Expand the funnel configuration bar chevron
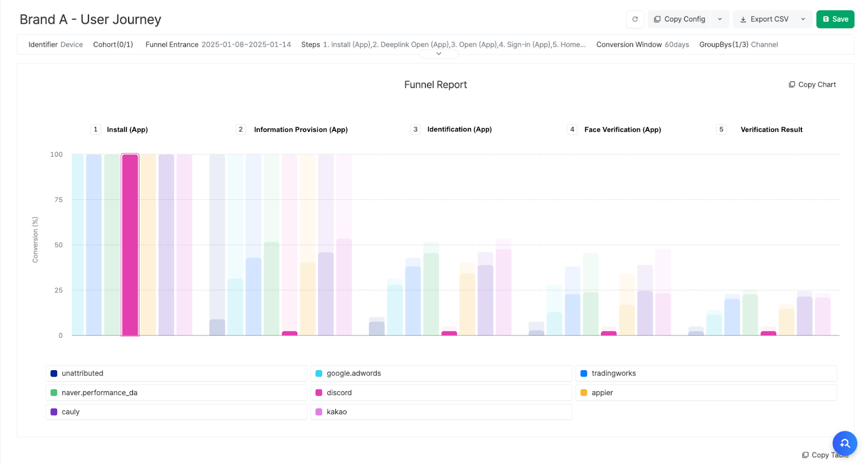 click(438, 54)
